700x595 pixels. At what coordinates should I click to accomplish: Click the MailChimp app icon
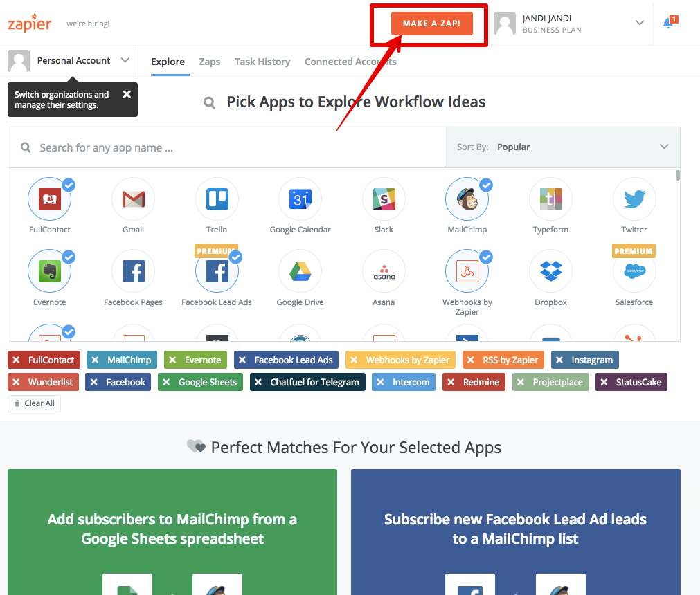(467, 199)
